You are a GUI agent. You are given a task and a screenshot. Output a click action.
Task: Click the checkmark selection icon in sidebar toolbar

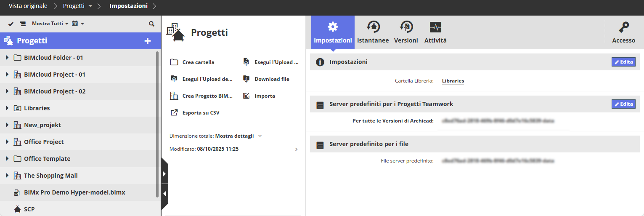pos(11,24)
